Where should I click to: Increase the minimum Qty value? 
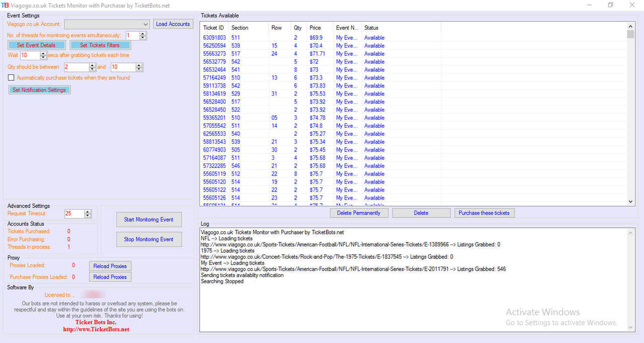pyautogui.click(x=93, y=65)
